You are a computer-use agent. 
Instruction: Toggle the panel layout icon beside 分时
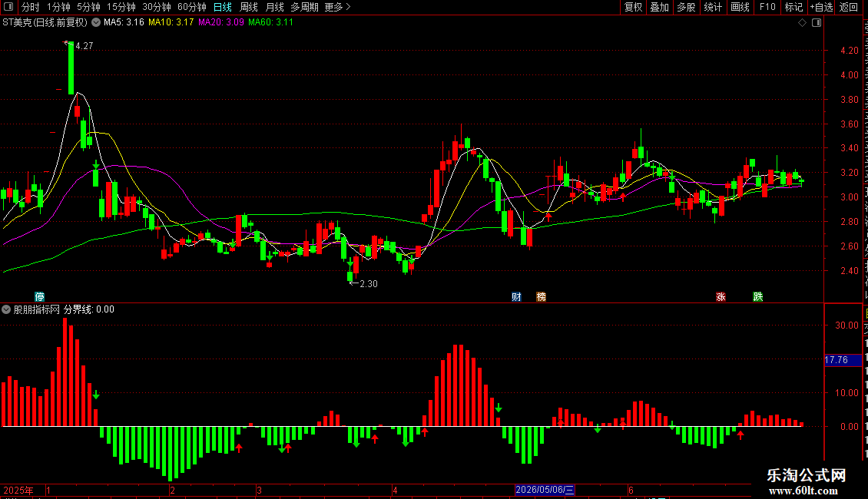tap(8, 7)
